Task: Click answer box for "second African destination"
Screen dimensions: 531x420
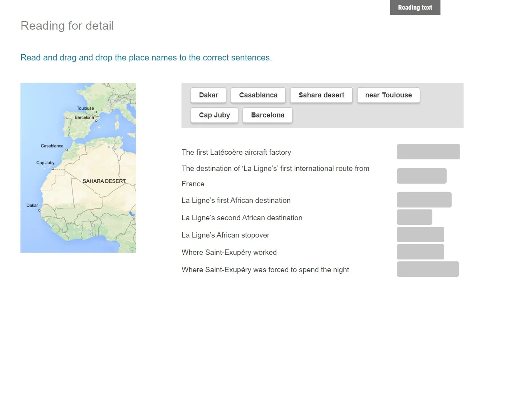Action: 414,217
